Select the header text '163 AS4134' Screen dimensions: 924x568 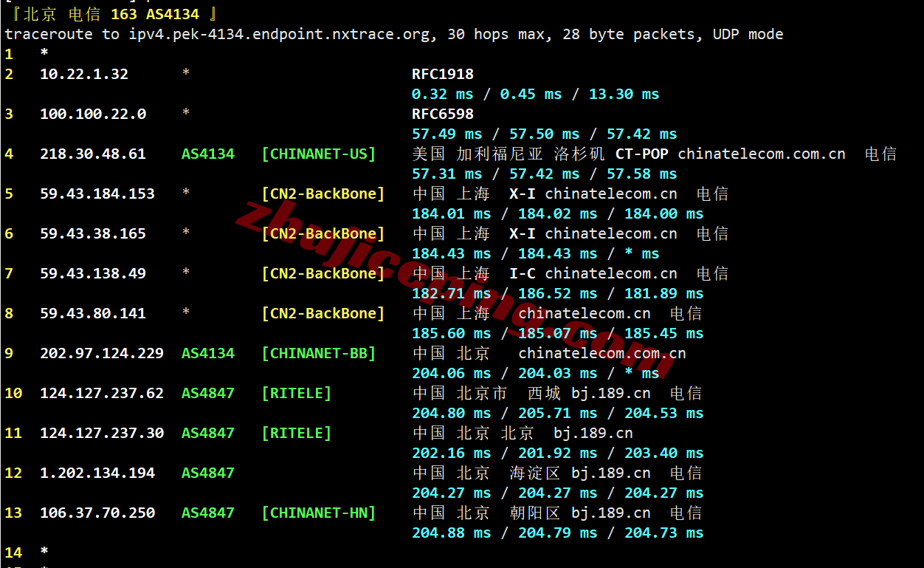[154, 14]
